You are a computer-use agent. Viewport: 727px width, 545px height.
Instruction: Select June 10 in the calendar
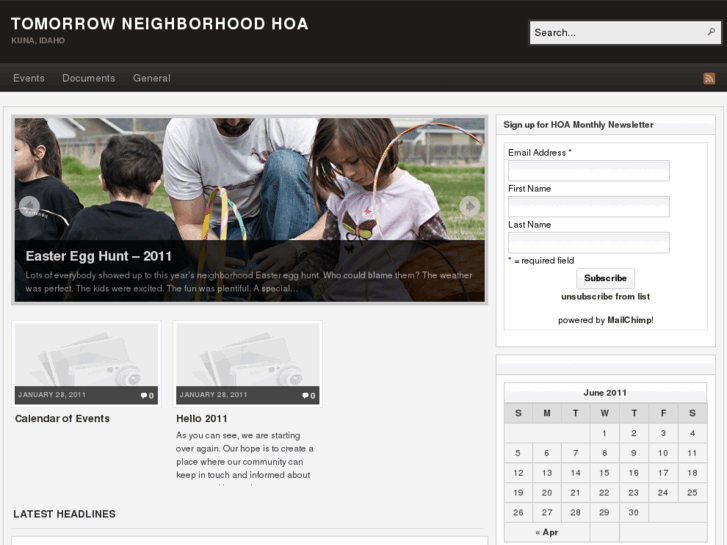click(x=663, y=453)
